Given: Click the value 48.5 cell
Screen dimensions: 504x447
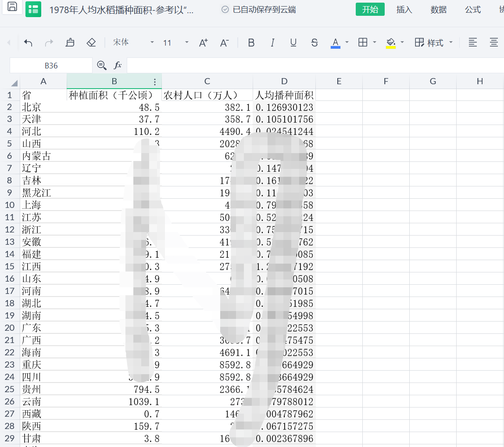Looking at the screenshot, I should [x=114, y=107].
